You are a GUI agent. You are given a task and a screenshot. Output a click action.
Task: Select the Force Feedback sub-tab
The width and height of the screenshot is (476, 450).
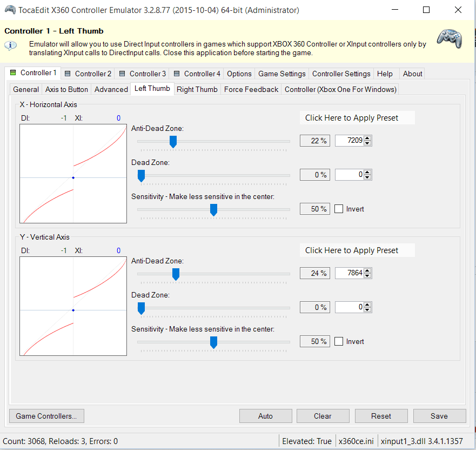[x=251, y=89]
